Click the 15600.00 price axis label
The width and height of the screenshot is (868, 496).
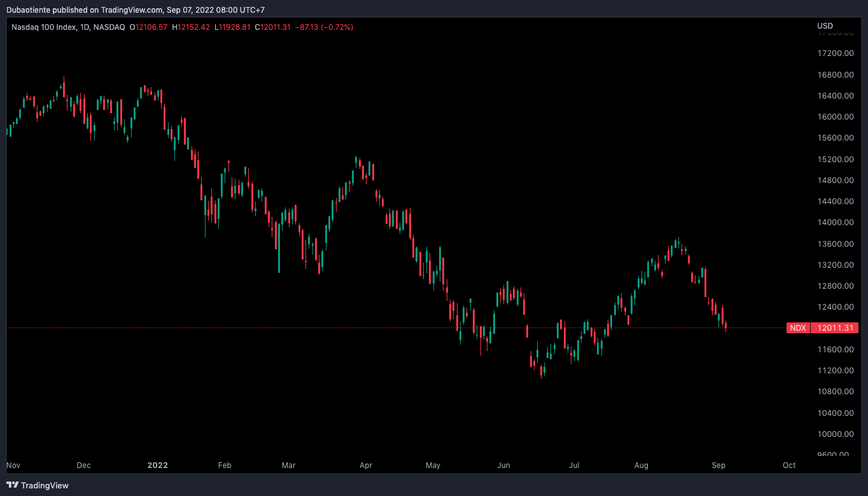[x=836, y=138]
